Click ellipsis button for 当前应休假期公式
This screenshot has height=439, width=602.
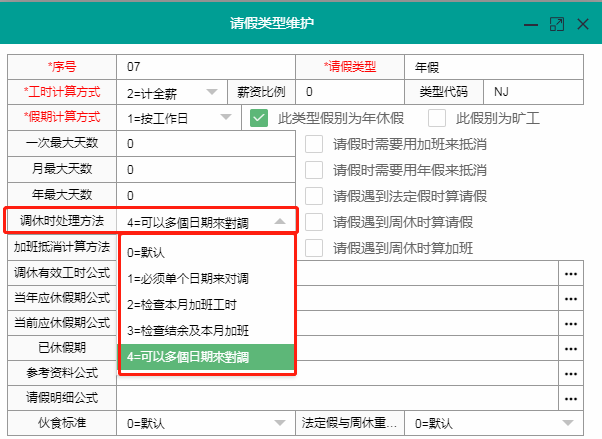click(571, 323)
